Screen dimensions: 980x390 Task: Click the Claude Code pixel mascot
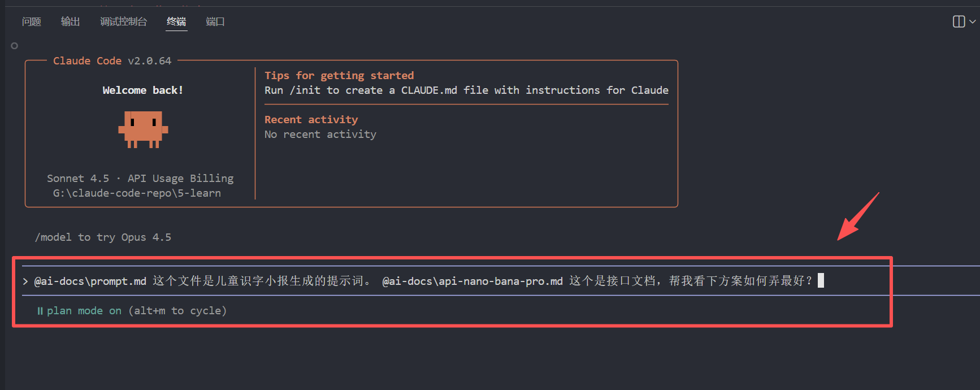pyautogui.click(x=143, y=129)
